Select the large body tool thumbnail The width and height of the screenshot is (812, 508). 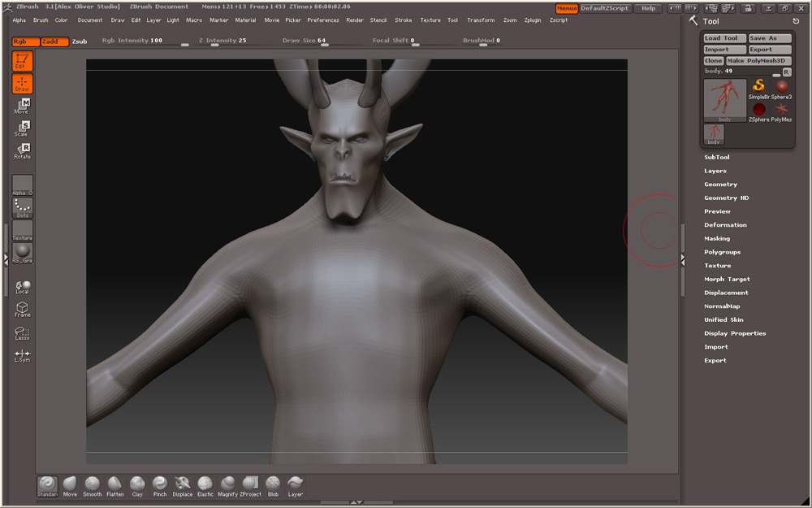[724, 101]
